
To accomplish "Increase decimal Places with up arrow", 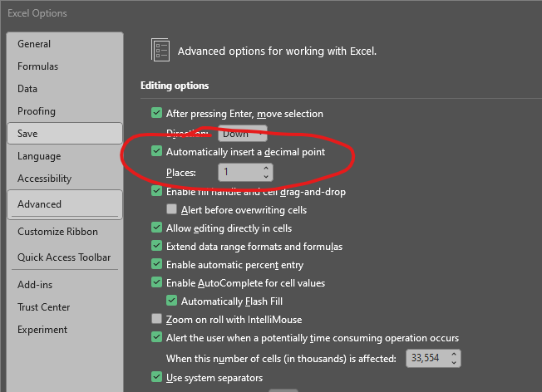I will 266,169.
